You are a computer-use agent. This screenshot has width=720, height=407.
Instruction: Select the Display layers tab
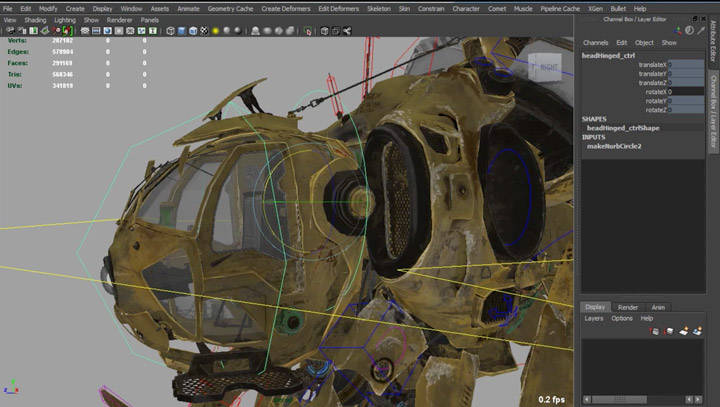click(595, 307)
